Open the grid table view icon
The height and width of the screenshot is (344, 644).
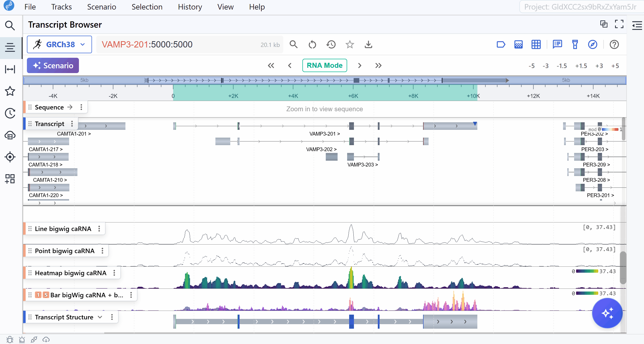536,44
